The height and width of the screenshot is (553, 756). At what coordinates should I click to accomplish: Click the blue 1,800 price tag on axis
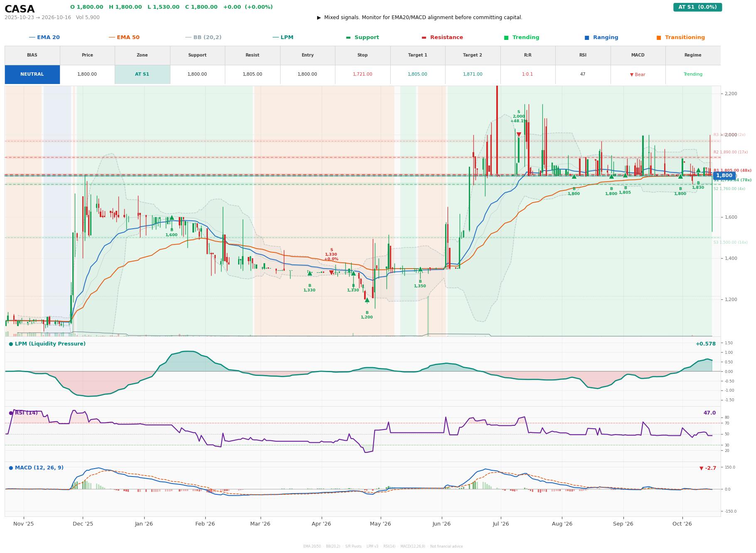[724, 175]
